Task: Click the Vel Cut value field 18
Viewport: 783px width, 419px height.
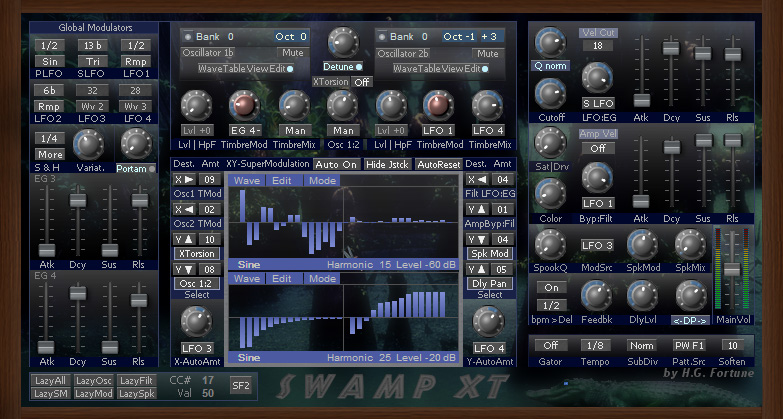Action: 597,45
